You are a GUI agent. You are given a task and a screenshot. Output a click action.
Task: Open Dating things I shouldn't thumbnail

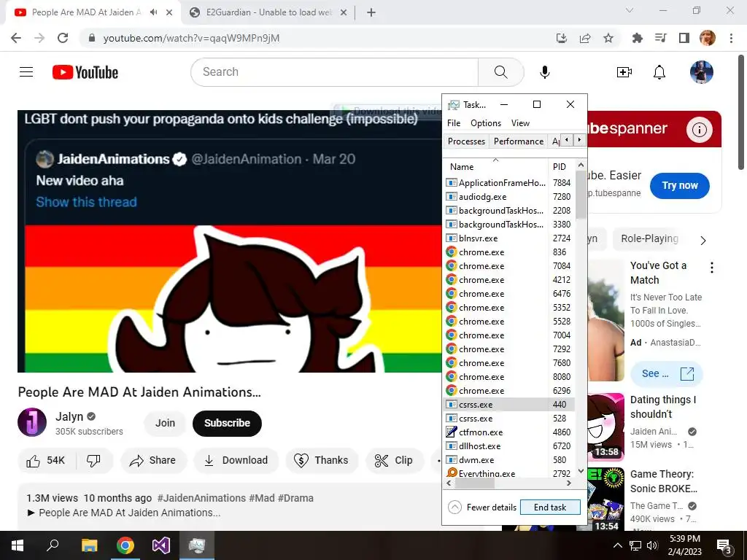(x=605, y=427)
